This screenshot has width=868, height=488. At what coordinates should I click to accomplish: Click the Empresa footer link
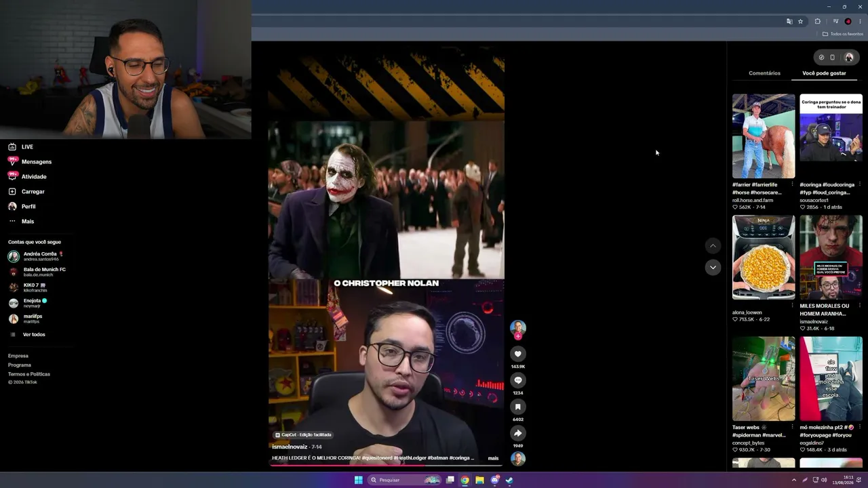(x=18, y=356)
